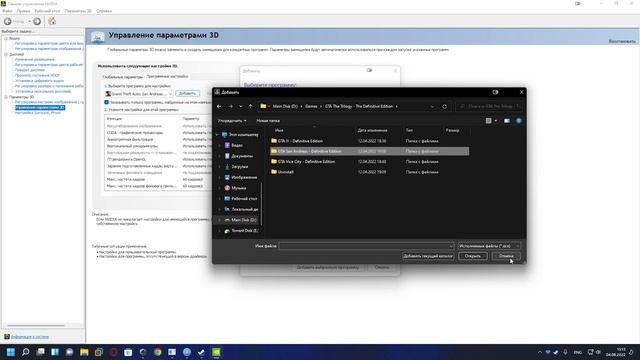The image size is (640, 360).
Task: Click the search box in file dialog
Action: click(489, 107)
